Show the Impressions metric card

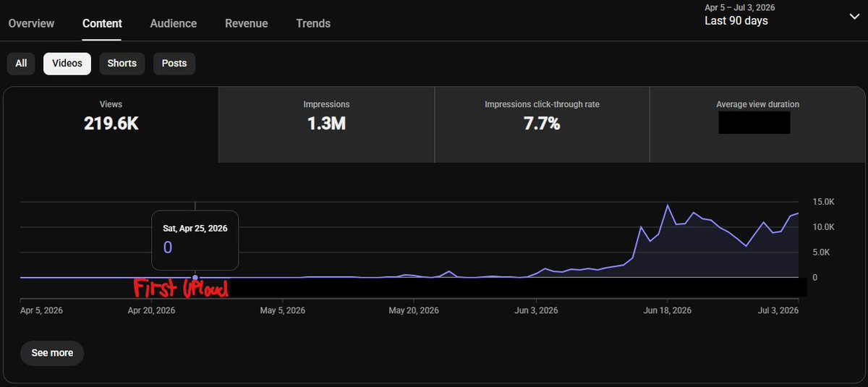point(326,124)
